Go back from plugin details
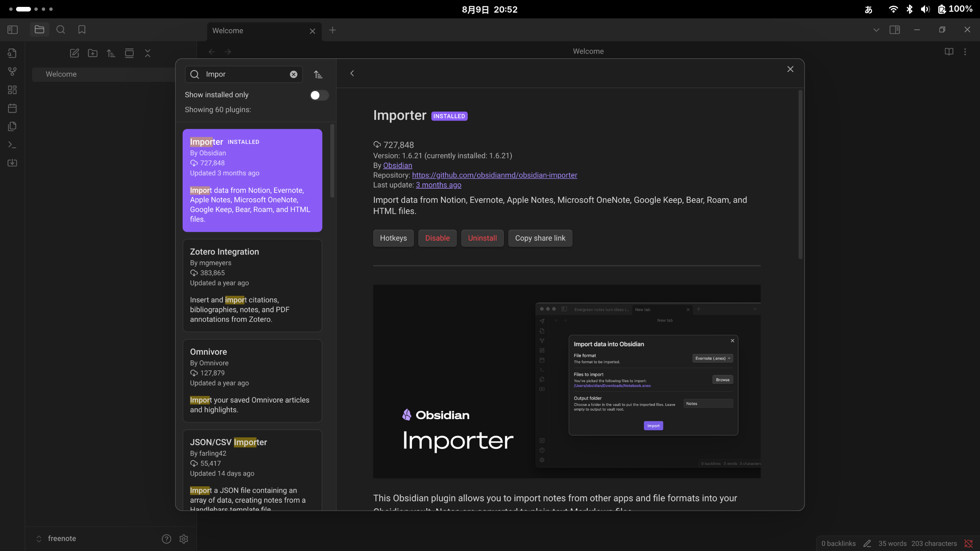The height and width of the screenshot is (551, 980). tap(352, 73)
